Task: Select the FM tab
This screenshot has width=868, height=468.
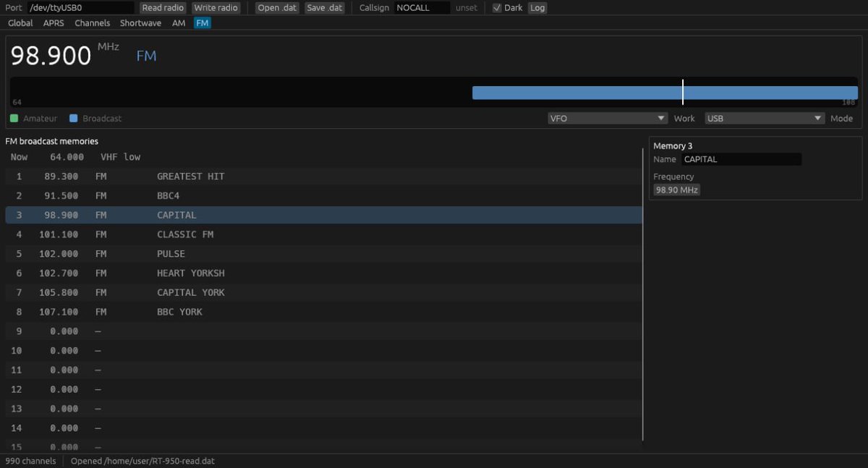Action: click(203, 23)
